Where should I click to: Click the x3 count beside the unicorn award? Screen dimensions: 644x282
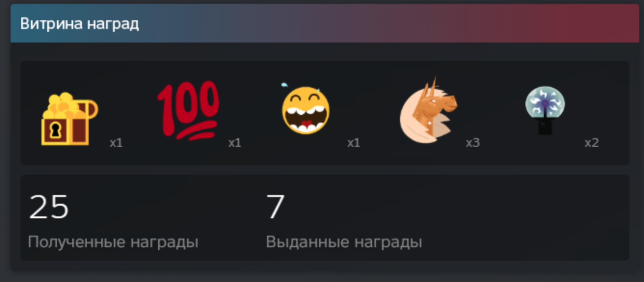[x=473, y=143]
